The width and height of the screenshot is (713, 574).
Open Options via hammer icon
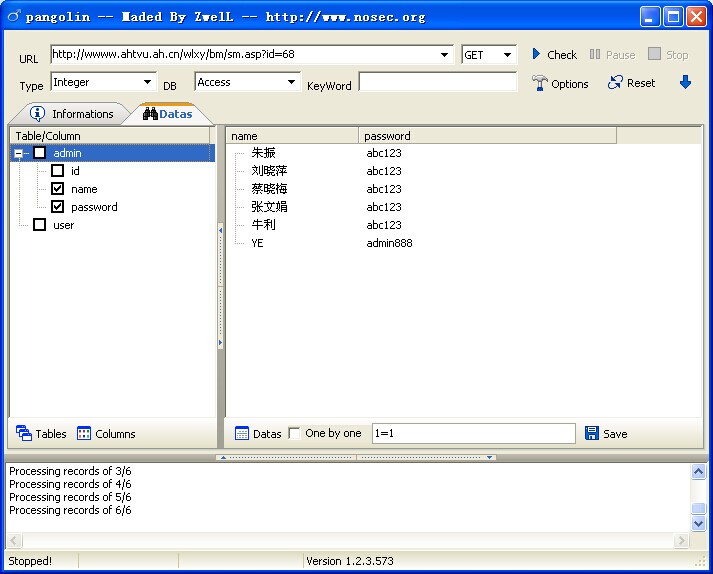(x=539, y=83)
